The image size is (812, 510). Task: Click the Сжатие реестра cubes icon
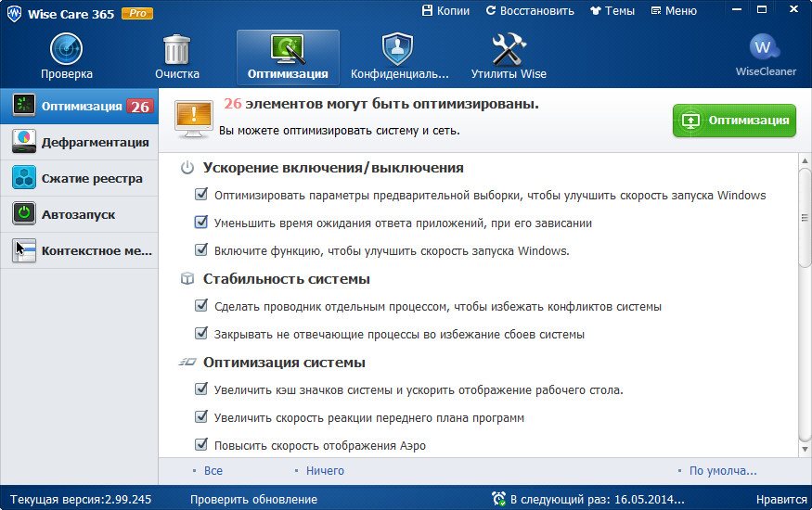pyautogui.click(x=24, y=178)
